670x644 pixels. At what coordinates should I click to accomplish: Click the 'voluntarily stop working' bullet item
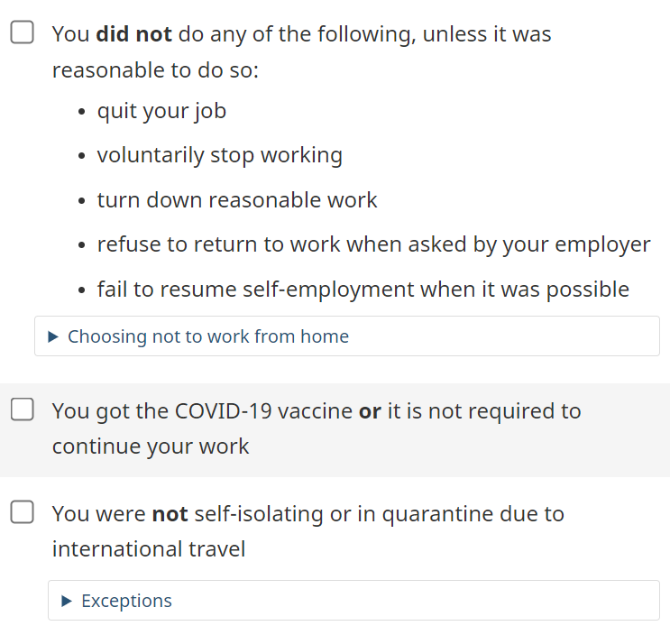[x=219, y=155]
